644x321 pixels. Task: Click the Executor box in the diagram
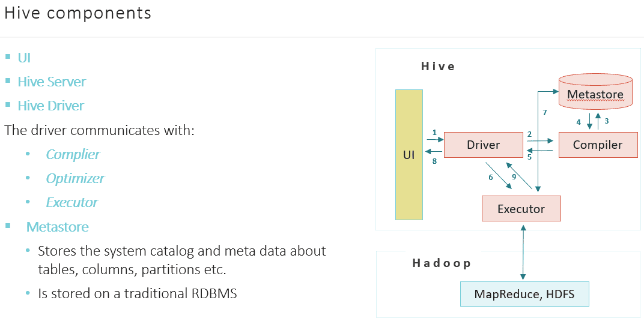(521, 209)
